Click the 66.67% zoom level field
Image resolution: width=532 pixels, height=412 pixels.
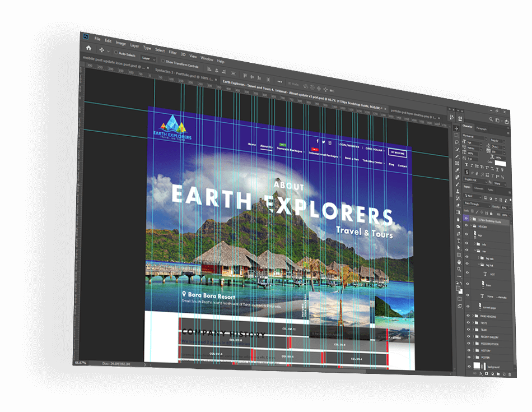[x=81, y=363]
